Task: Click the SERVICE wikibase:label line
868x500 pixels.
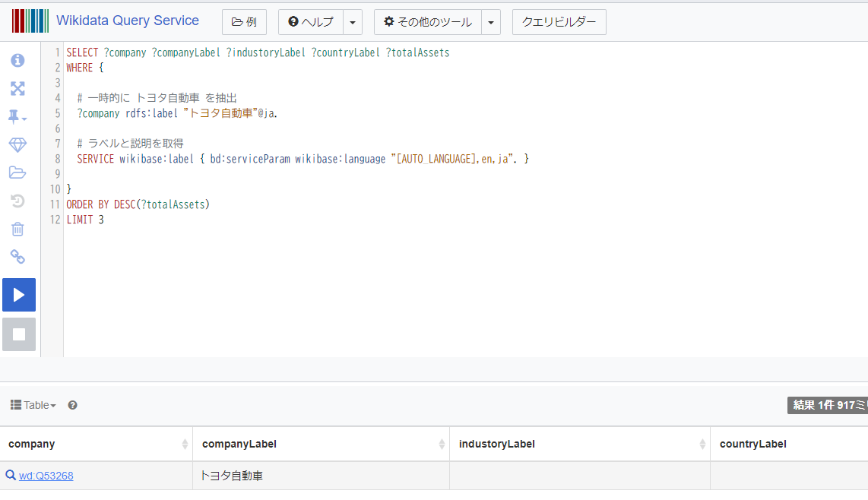Action: pos(303,160)
